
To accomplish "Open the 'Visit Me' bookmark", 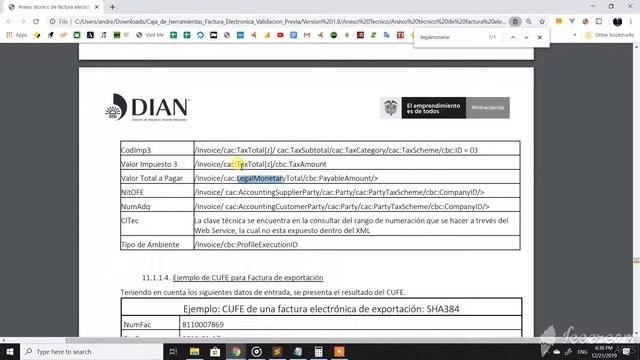I will pyautogui.click(x=150, y=36).
